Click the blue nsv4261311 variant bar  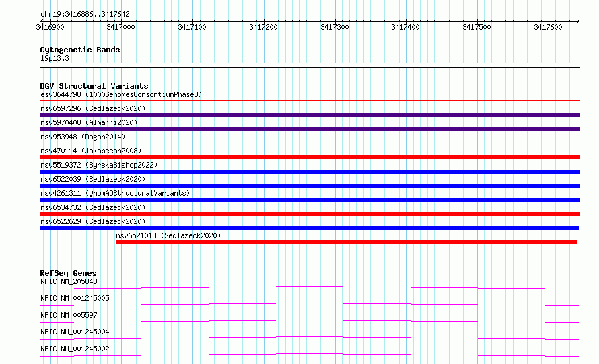tap(310, 200)
